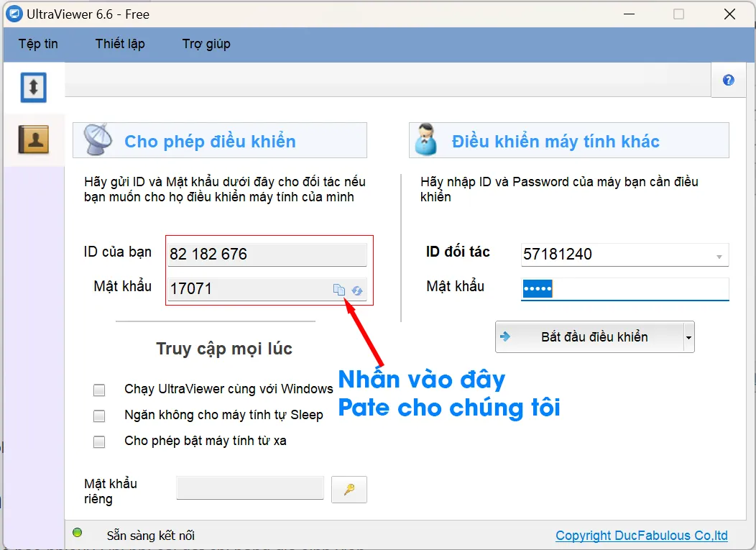Screen dimensions: 756x550
Task: Check Ngăn không cho máy tính tự Sleep
Action: click(x=98, y=415)
